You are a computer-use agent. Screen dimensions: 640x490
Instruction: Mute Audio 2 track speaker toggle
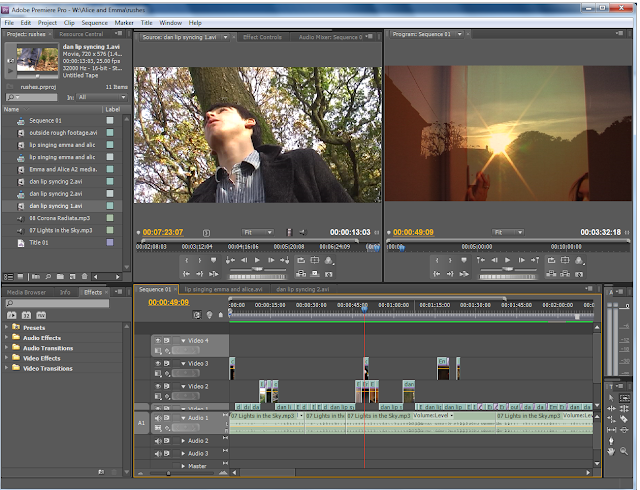(157, 440)
